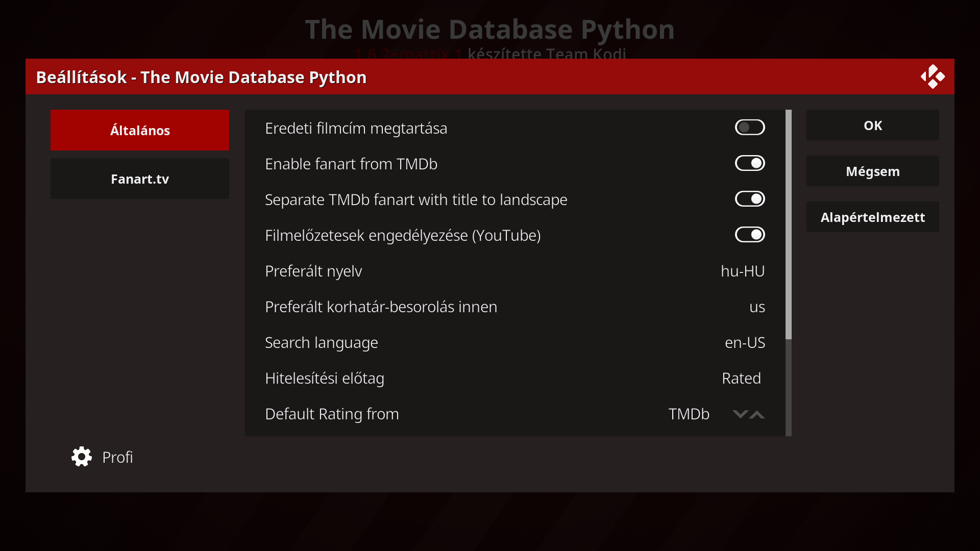
Task: Click the up arrow on Default Rating from
Action: pyautogui.click(x=757, y=414)
